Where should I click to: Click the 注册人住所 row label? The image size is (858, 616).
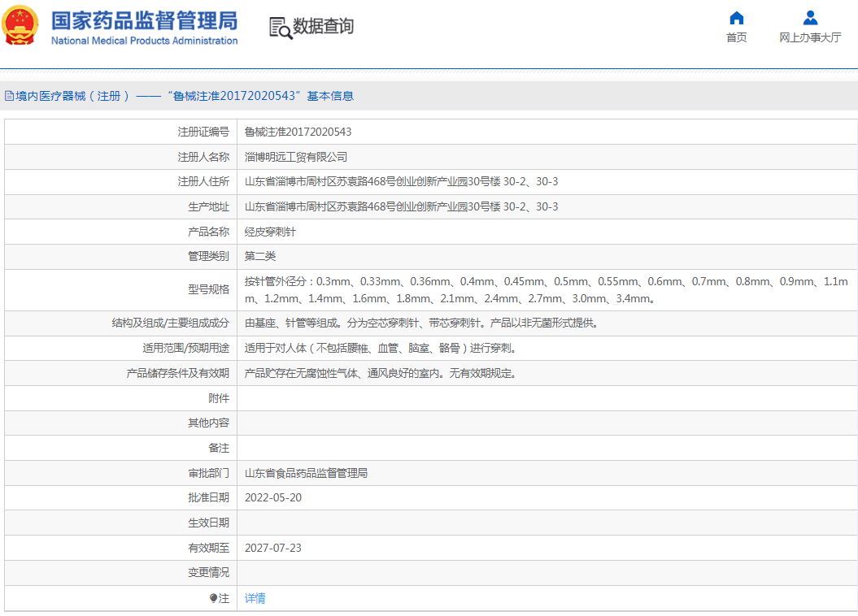click(203, 181)
